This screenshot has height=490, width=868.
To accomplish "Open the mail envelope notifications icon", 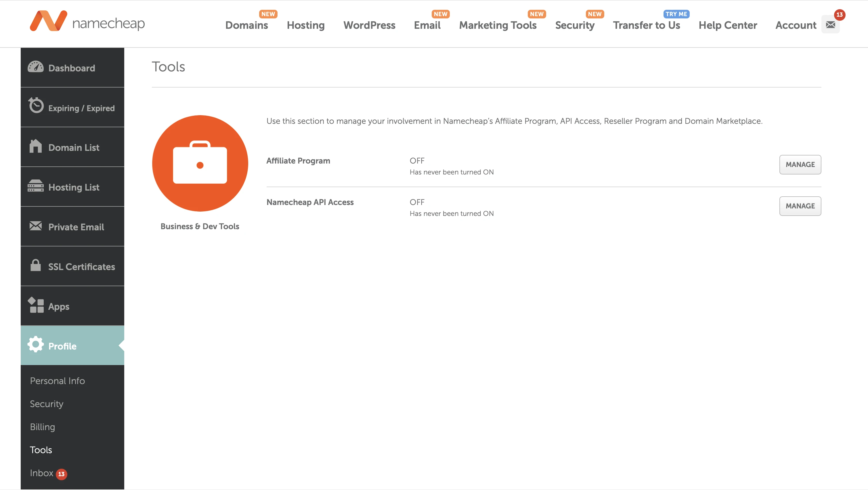I will pyautogui.click(x=830, y=25).
